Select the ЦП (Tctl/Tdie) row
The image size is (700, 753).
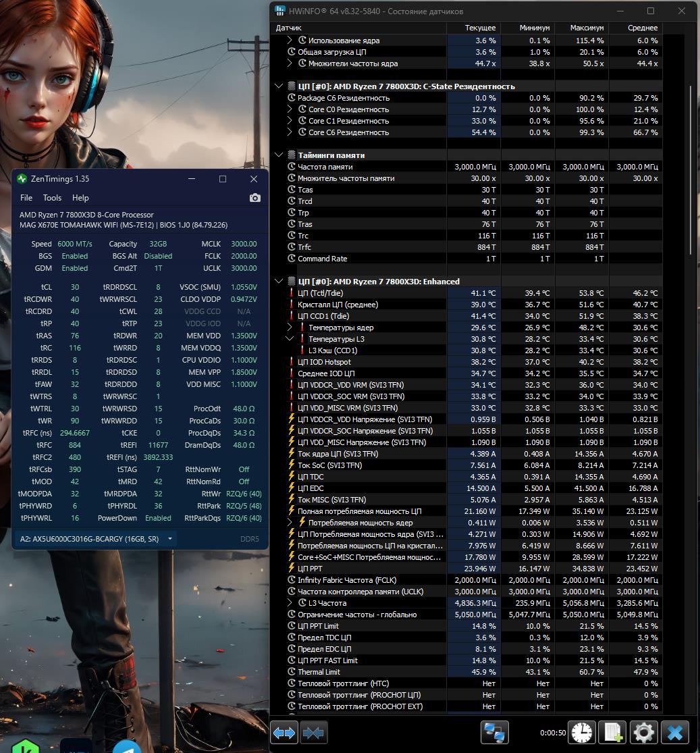click(x=466, y=293)
